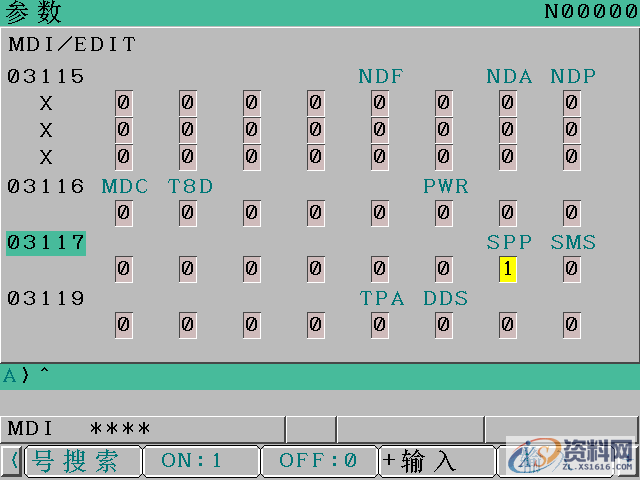Select the PWR bit of parameter 03116
Viewport: 640px width, 480px height.
coord(444,211)
